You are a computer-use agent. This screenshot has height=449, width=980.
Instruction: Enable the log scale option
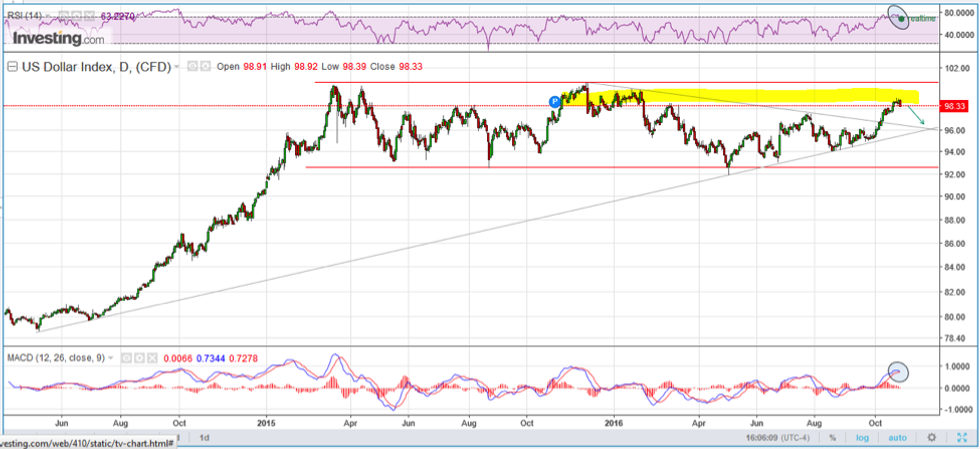862,437
